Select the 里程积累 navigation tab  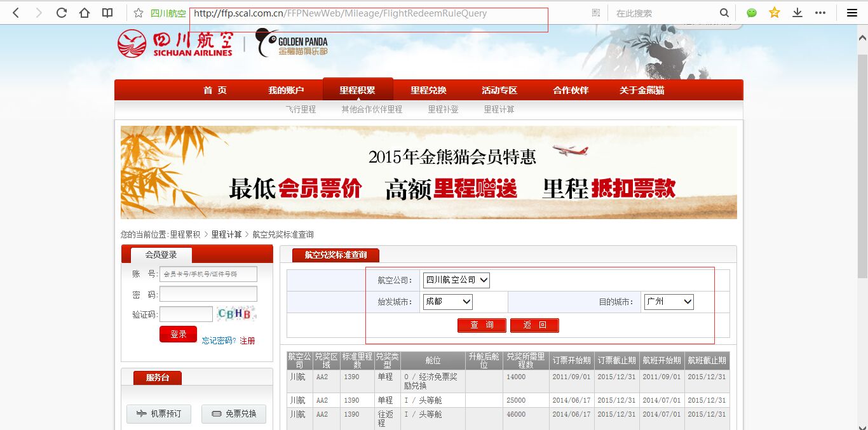358,90
